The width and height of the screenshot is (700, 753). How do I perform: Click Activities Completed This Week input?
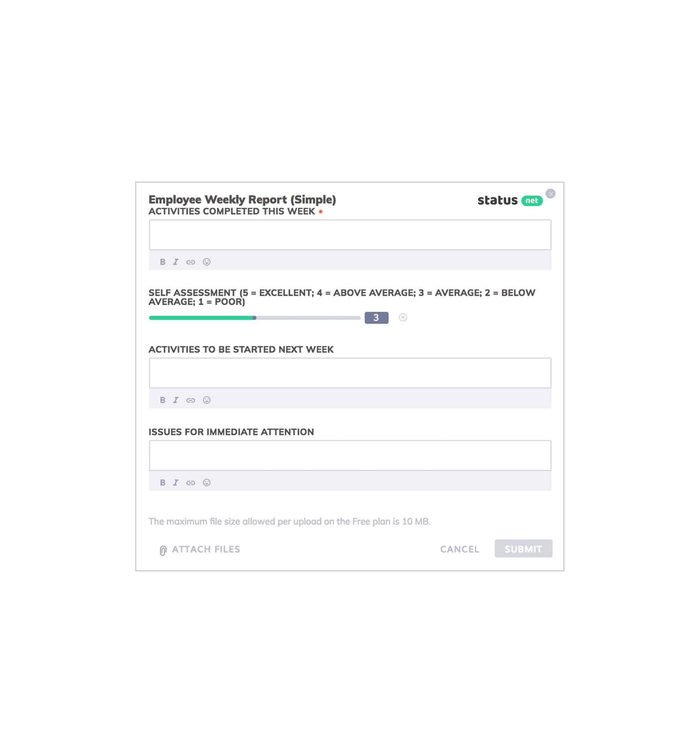349,235
